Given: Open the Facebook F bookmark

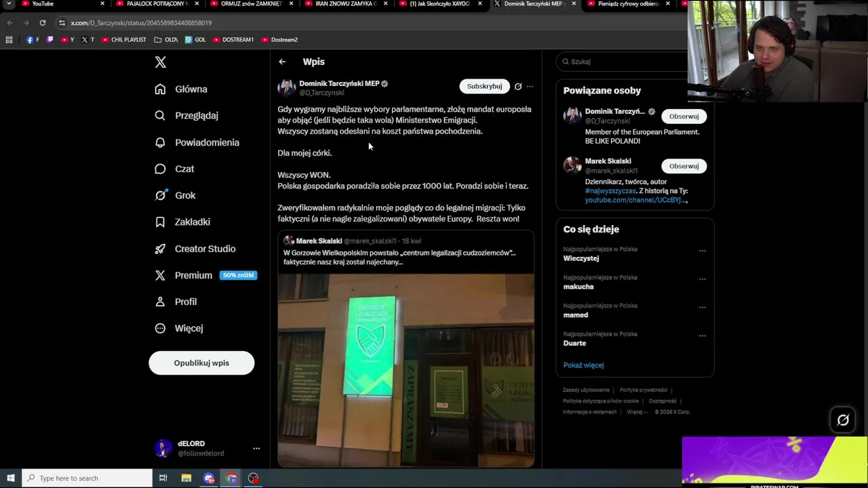Looking at the screenshot, I should pyautogui.click(x=33, y=40).
